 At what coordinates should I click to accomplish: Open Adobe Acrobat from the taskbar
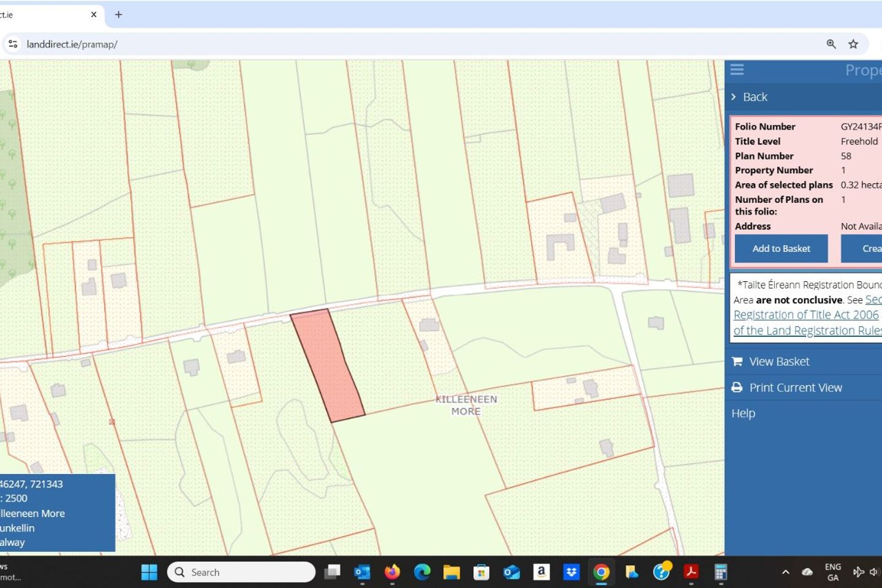[x=691, y=572]
